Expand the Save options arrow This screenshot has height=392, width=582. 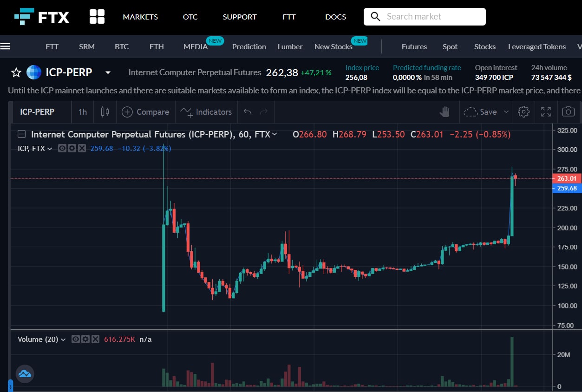(506, 112)
